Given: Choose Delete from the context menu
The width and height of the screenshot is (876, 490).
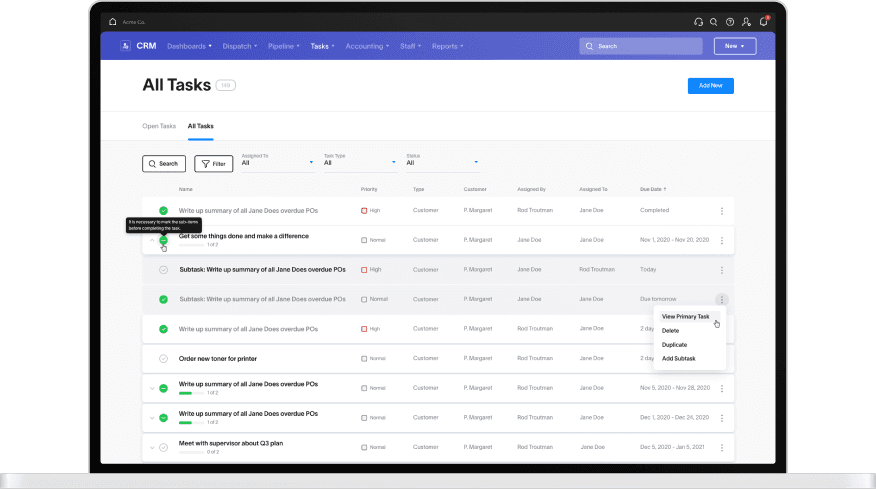Looking at the screenshot, I should pos(670,331).
